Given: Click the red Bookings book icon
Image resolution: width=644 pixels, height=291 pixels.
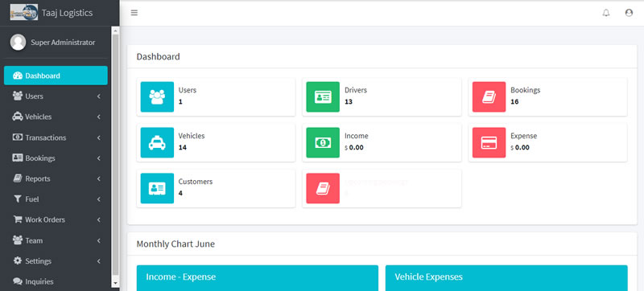Looking at the screenshot, I should pyautogui.click(x=489, y=96).
